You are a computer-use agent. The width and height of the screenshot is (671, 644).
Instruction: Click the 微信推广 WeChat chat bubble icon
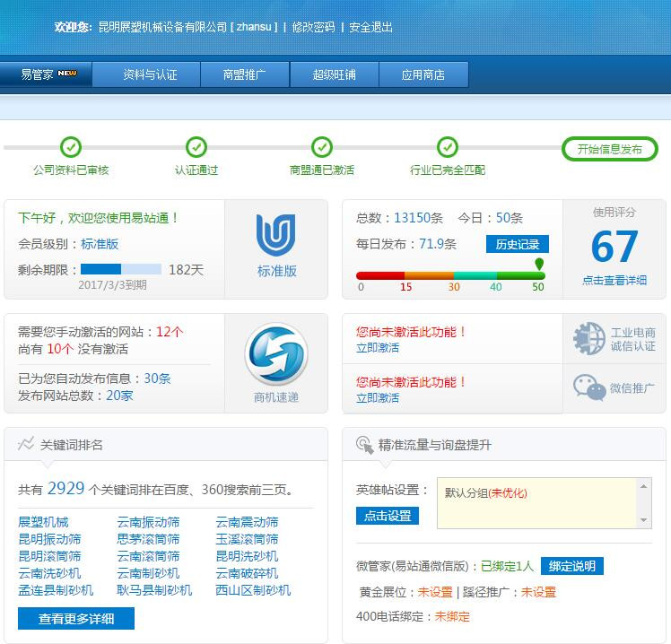click(589, 387)
